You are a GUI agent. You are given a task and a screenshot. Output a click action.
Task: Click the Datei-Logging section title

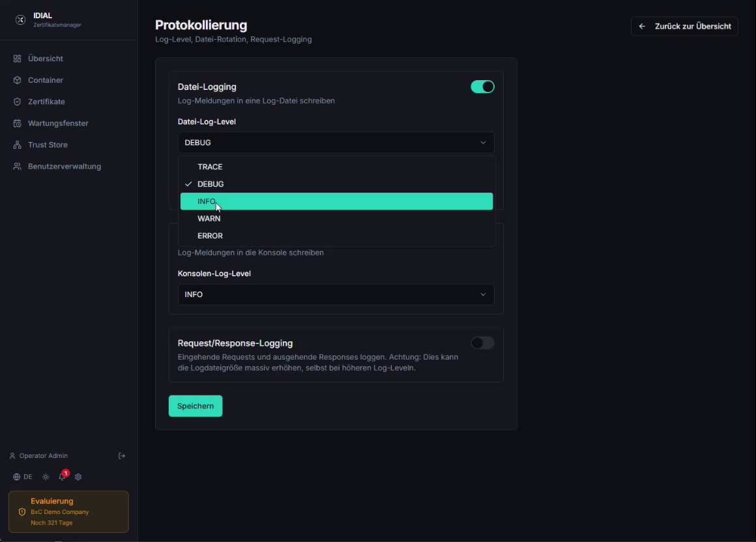207,87
